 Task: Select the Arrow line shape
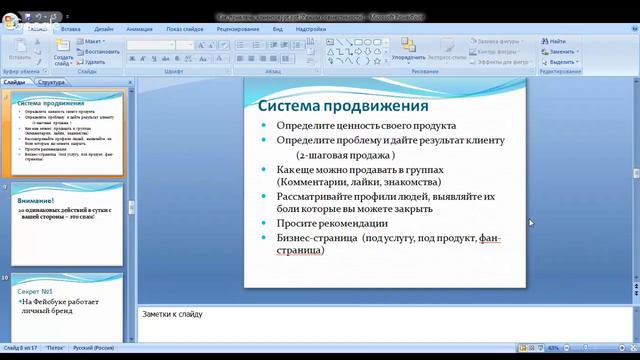click(x=349, y=42)
